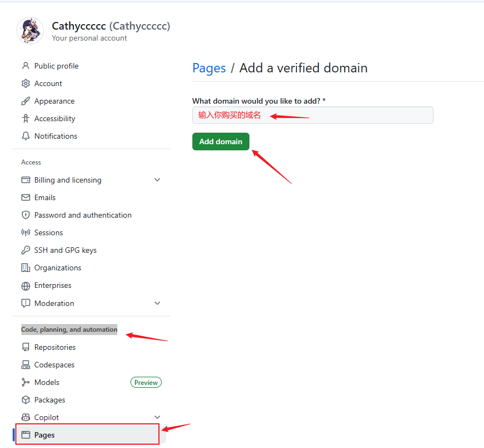
Task: Open Password and authentication settings
Action: click(83, 215)
